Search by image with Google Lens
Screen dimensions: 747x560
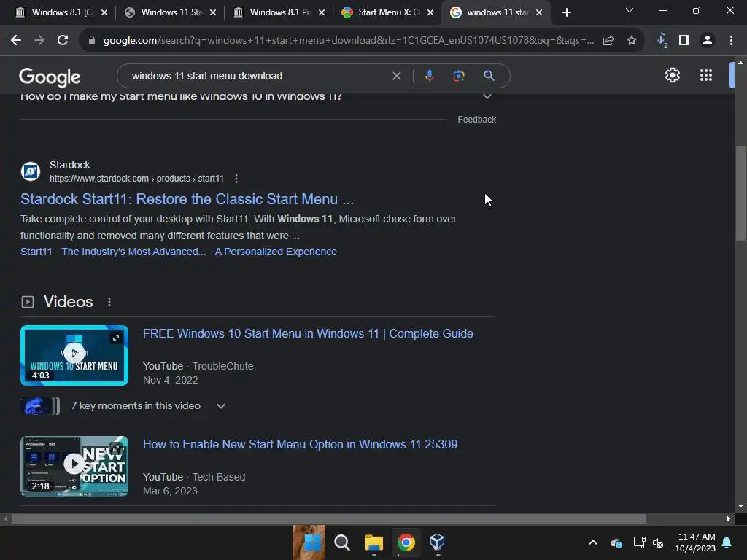[459, 76]
